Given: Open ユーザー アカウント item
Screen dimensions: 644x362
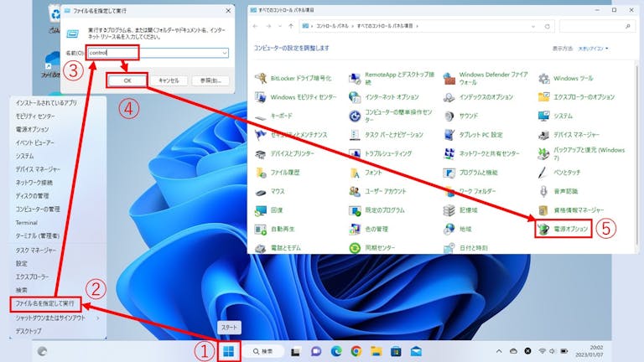Looking at the screenshot, I should click(x=377, y=191).
